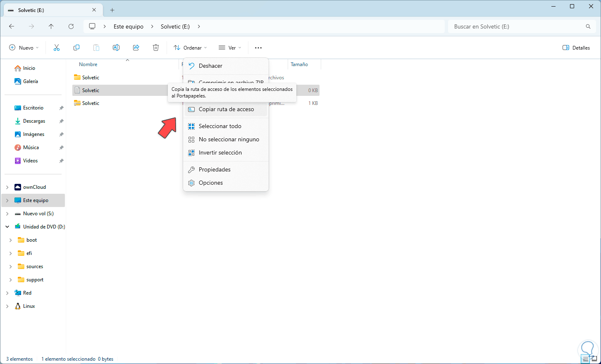Click the Delete trash can icon
This screenshot has width=601, height=364.
[156, 48]
